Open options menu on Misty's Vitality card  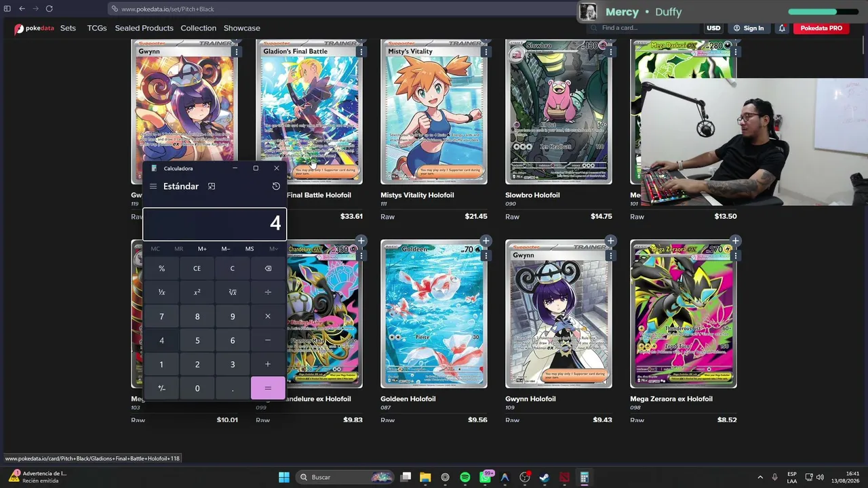pos(486,52)
